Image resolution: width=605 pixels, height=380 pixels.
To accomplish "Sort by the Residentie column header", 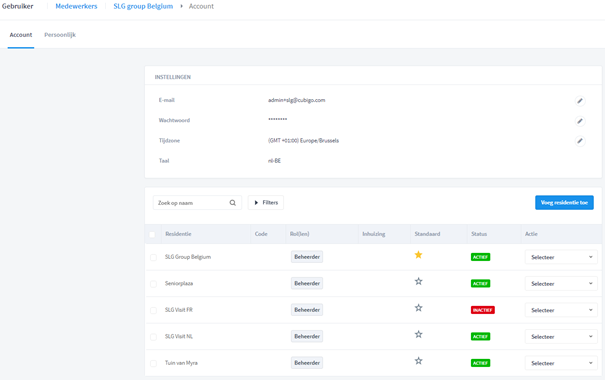I will [x=178, y=234].
